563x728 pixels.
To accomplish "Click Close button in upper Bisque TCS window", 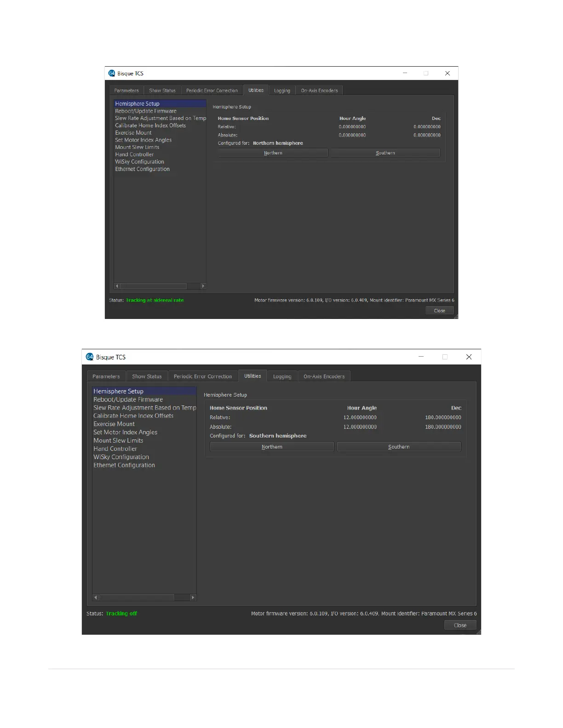I will click(x=439, y=311).
